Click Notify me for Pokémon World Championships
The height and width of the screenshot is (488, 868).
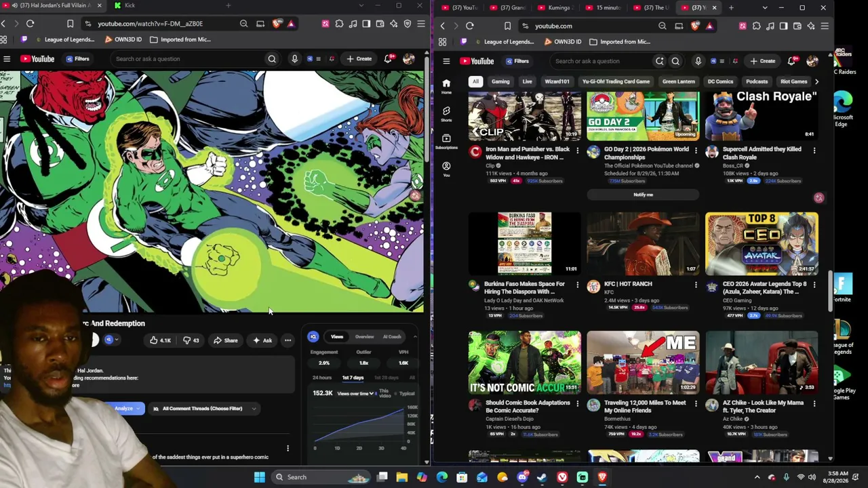(643, 195)
